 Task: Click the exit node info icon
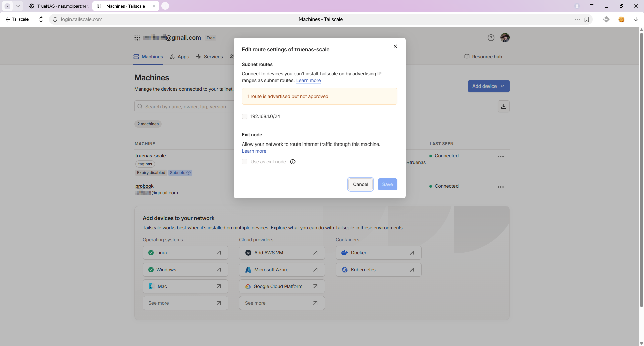pos(293,162)
